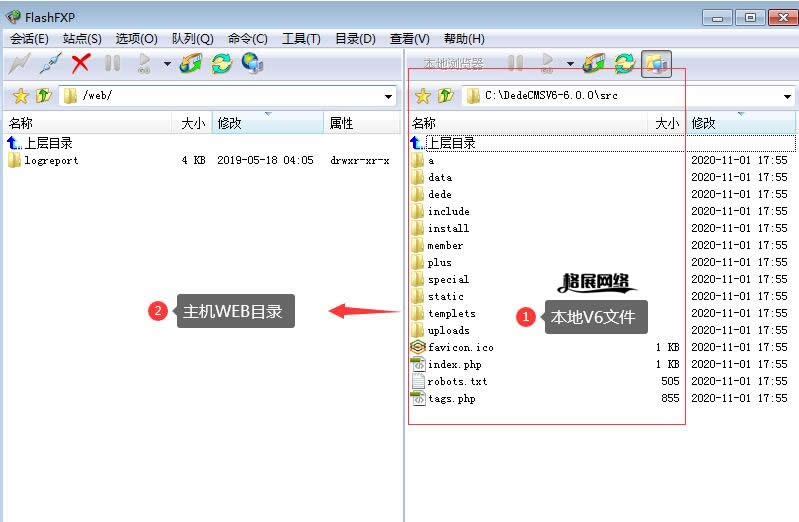Select the templets folder in the local pane
The height and width of the screenshot is (522, 799).
[x=451, y=313]
